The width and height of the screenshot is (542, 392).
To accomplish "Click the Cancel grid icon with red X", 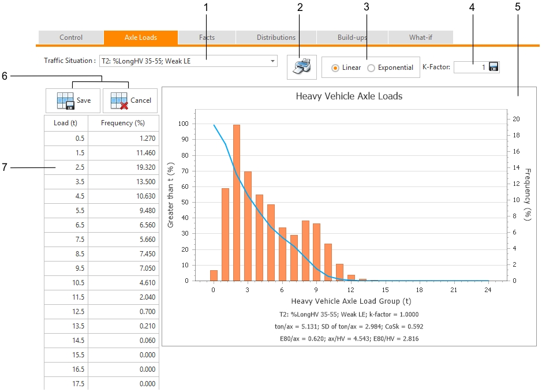I will pyautogui.click(x=119, y=100).
